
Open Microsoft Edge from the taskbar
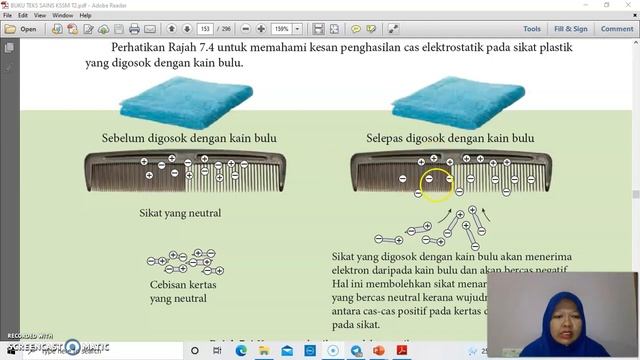pos(241,351)
